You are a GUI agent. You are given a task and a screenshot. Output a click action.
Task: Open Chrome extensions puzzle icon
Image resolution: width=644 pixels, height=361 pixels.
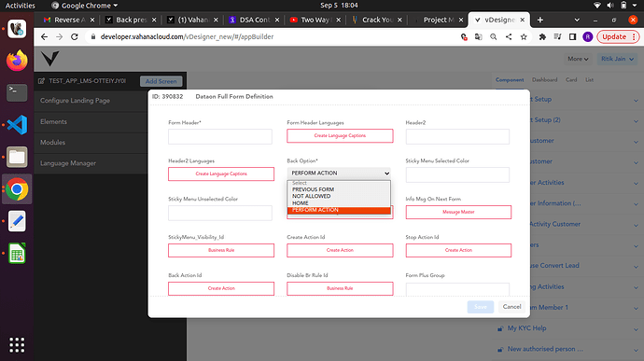(x=542, y=37)
